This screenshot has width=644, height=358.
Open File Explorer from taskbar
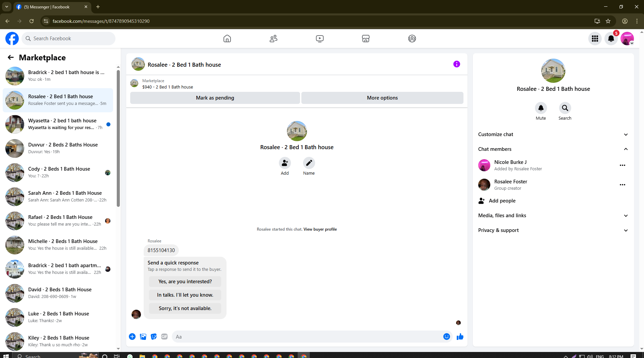coord(142,356)
